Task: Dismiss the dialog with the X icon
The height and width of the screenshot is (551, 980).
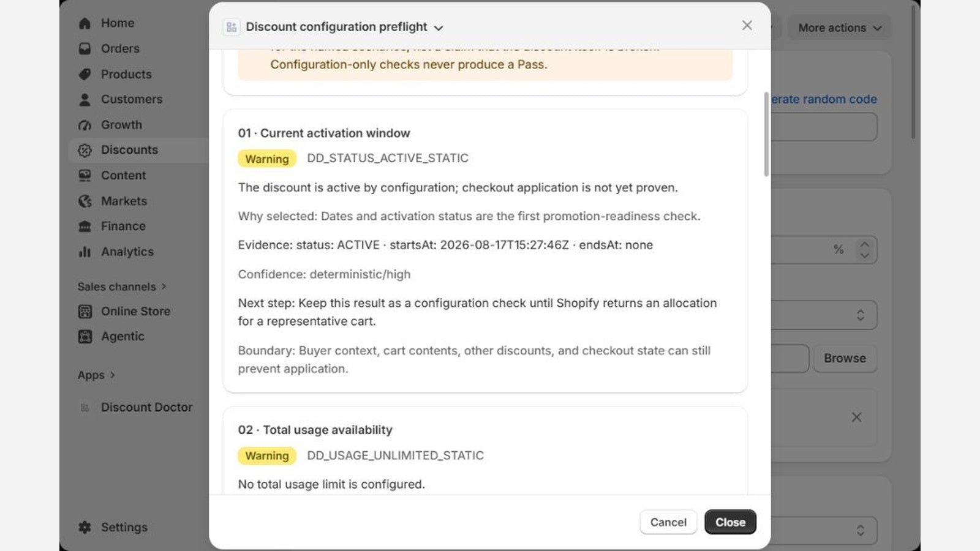Action: 747,25
